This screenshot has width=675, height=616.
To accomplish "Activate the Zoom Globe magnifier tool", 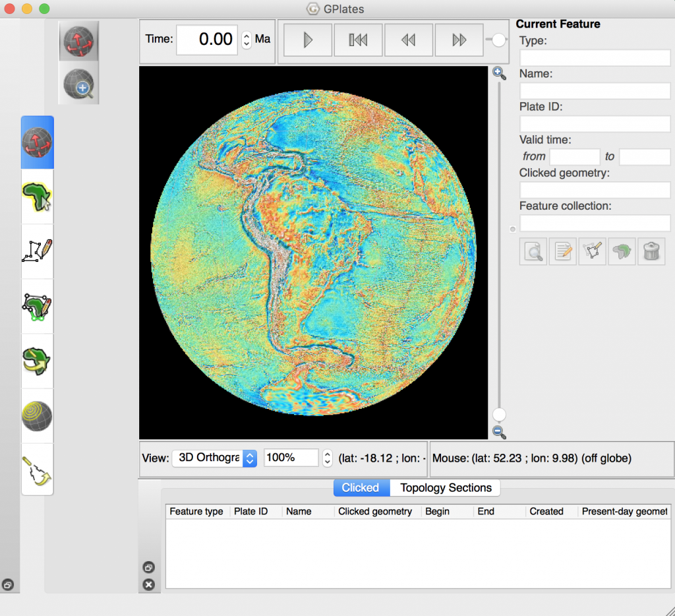I will click(x=78, y=84).
